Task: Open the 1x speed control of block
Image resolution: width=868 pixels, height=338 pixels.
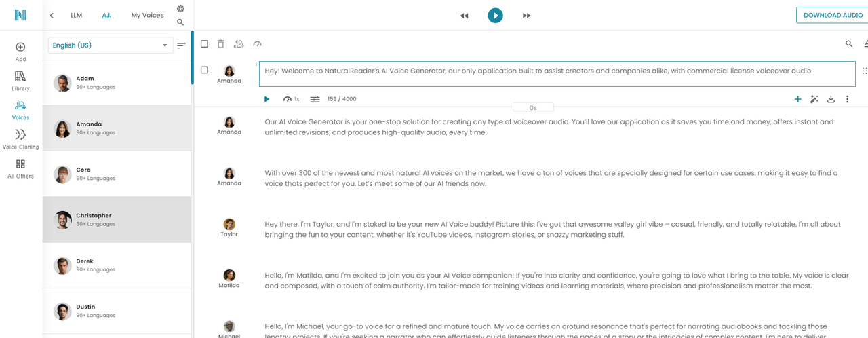Action: 291,99
